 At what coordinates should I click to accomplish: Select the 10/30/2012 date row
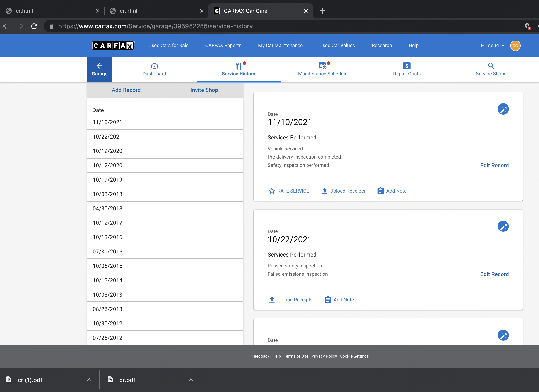(x=165, y=323)
